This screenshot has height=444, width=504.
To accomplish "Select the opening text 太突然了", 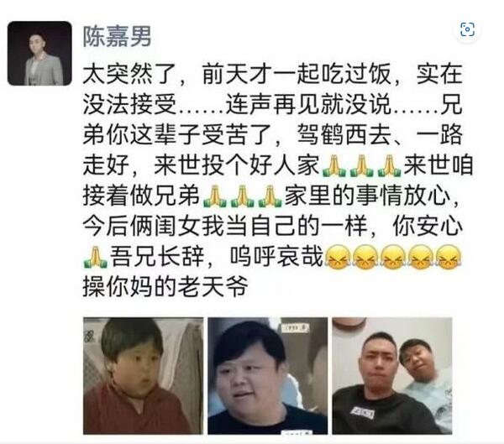I will [130, 74].
